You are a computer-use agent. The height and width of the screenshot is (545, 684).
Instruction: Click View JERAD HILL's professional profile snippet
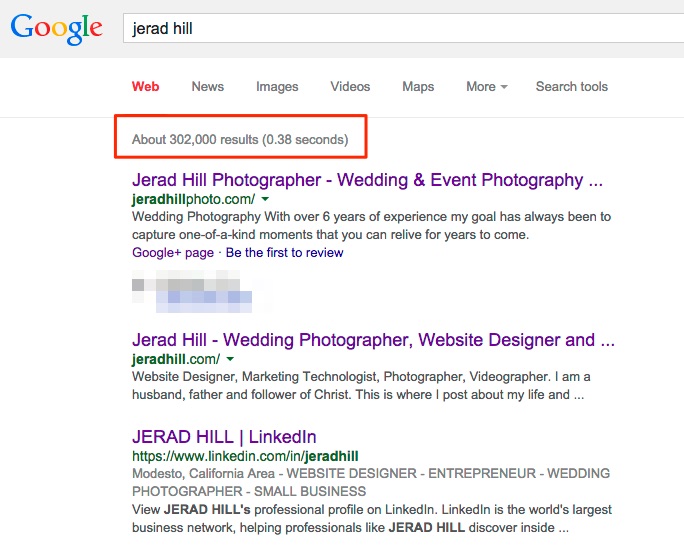click(372, 518)
